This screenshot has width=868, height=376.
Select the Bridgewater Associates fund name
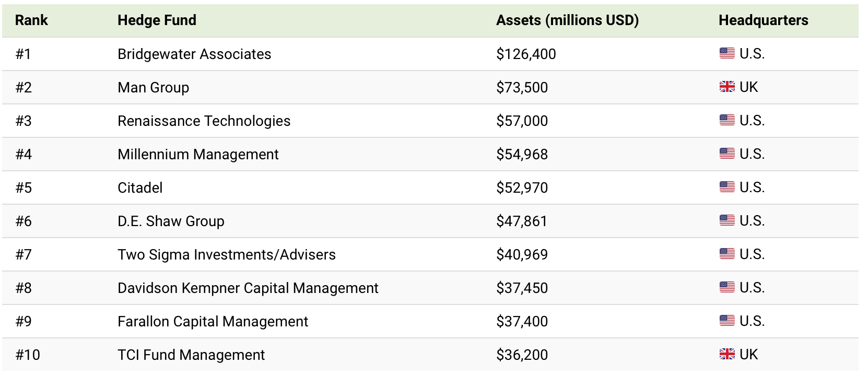194,54
